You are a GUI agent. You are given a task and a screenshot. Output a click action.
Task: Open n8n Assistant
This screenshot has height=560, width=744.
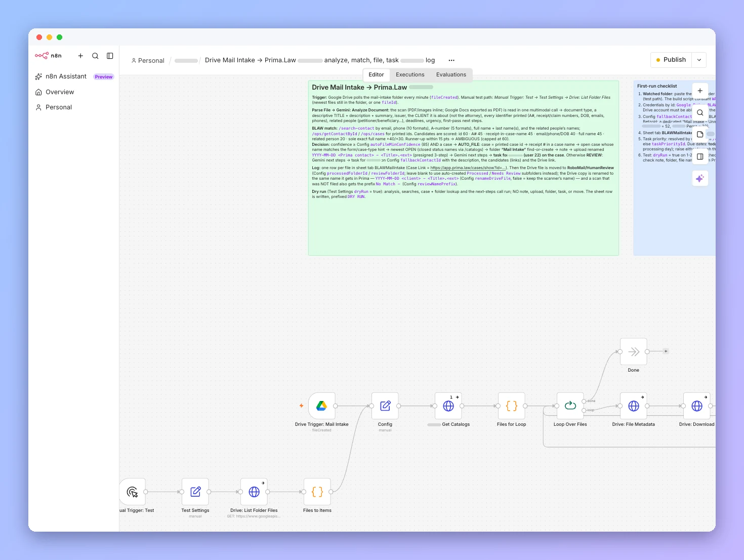click(66, 76)
